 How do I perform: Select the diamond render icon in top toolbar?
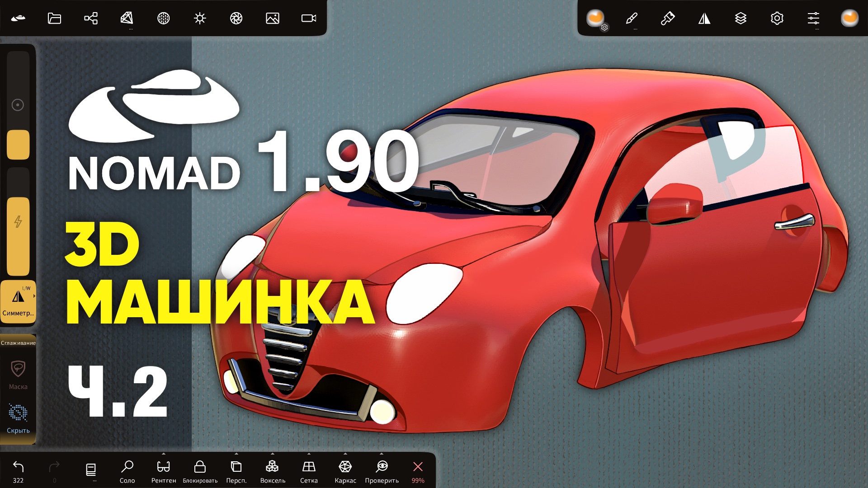(127, 18)
